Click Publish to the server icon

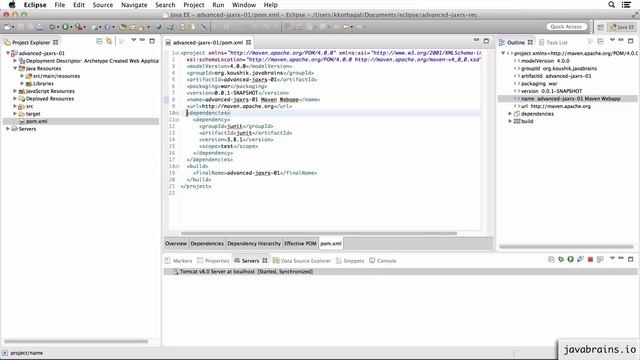click(x=600, y=259)
